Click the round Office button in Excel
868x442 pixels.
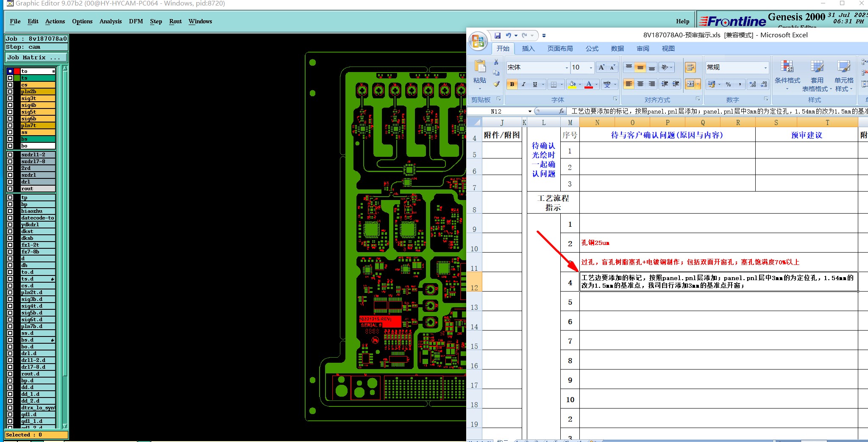coord(478,41)
